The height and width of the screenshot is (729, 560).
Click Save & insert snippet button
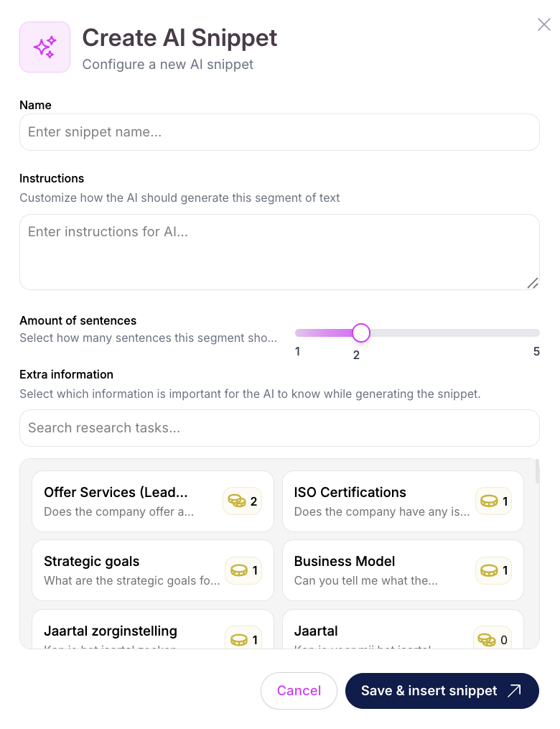[x=442, y=690]
